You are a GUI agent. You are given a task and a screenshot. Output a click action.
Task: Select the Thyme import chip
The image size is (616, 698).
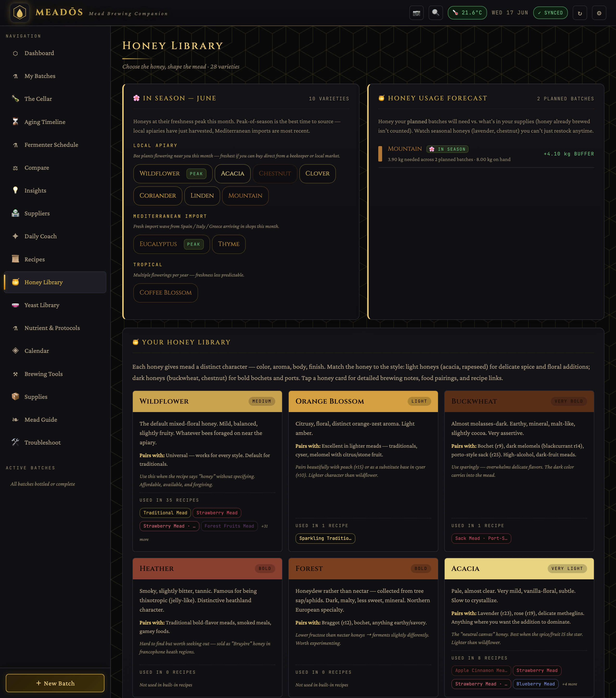click(x=229, y=244)
